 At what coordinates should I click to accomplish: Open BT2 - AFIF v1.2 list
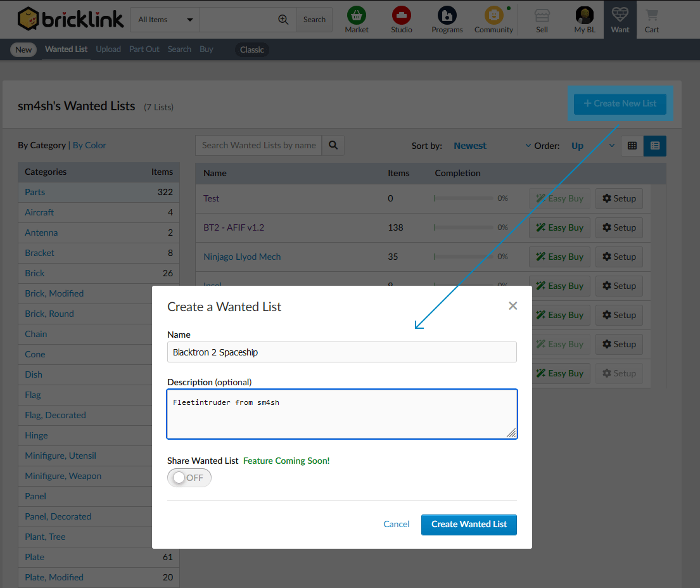pyautogui.click(x=234, y=227)
